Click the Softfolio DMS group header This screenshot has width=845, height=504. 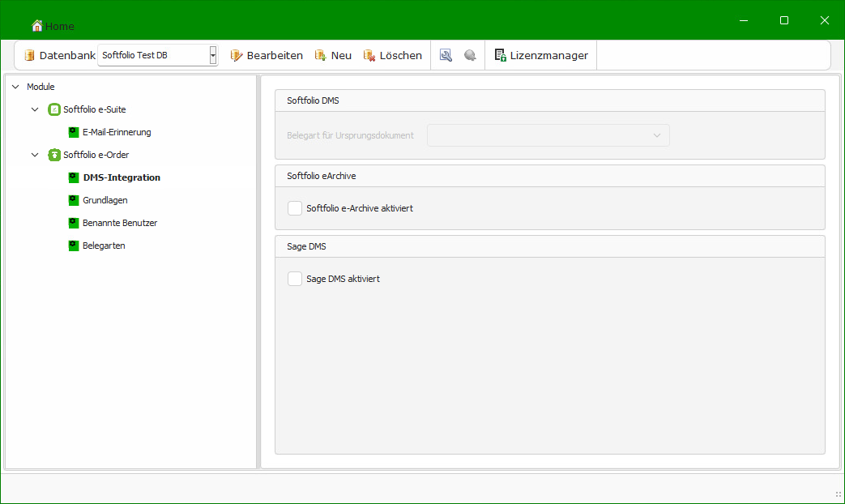[549, 100]
